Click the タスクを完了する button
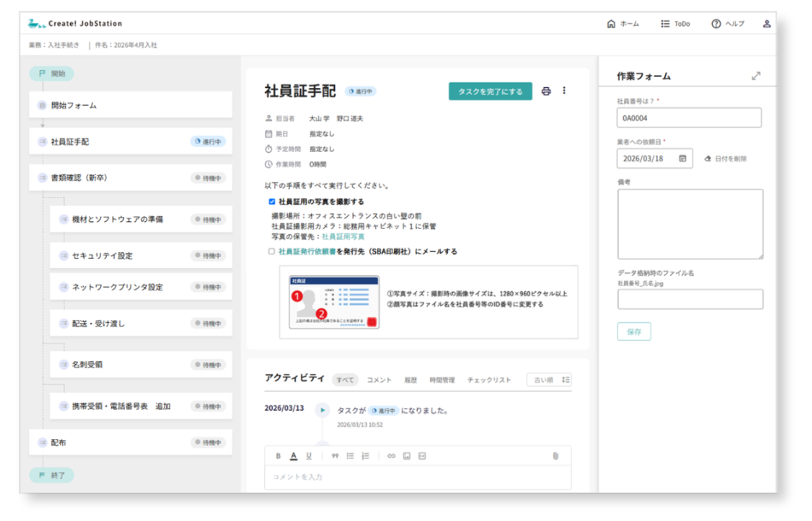Image resolution: width=812 pixels, height=521 pixels. [x=489, y=90]
